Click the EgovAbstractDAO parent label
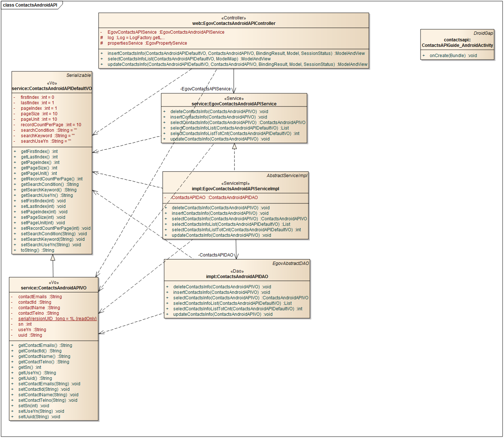This screenshot has height=438, width=504. pyautogui.click(x=290, y=263)
